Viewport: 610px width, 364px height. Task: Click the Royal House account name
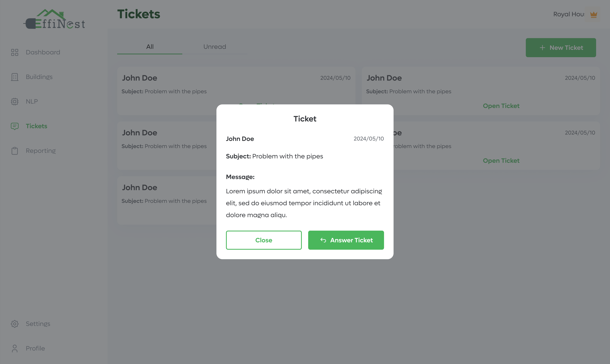coord(569,14)
